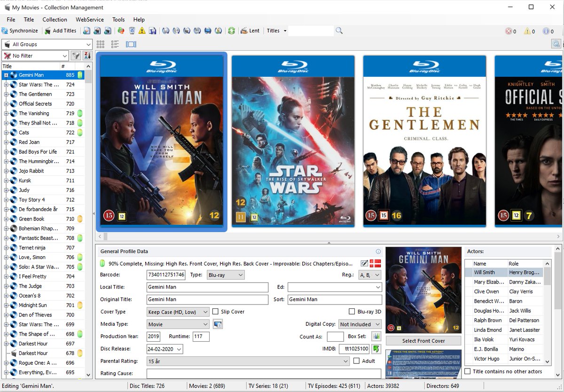Check the Adult checkbox

click(356, 361)
